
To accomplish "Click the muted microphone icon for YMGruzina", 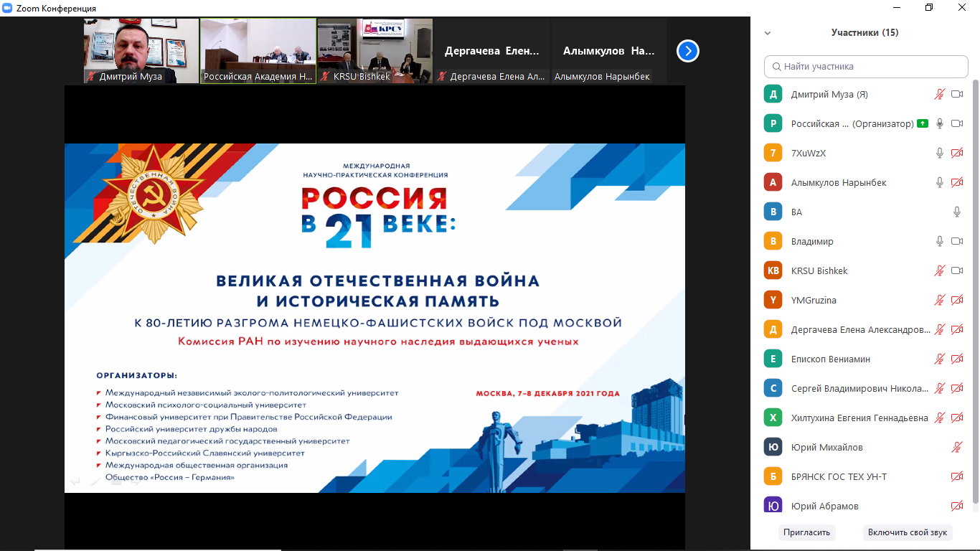I will tap(940, 300).
